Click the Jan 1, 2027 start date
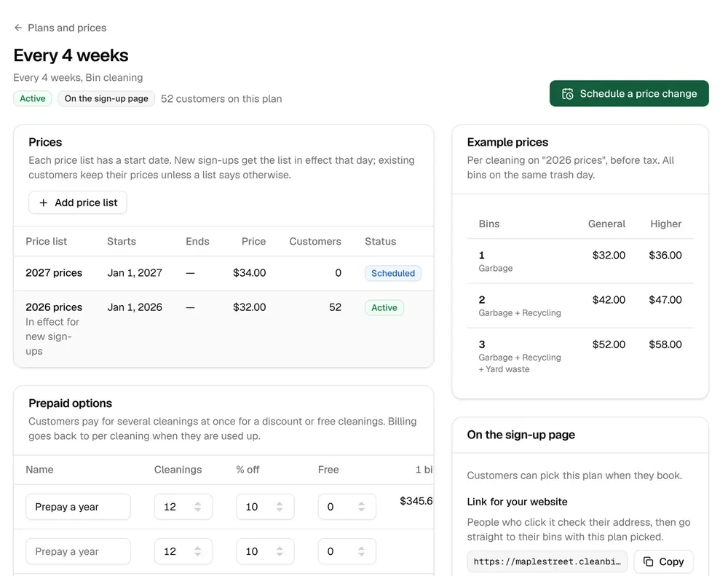This screenshot has height=576, width=728. point(135,273)
